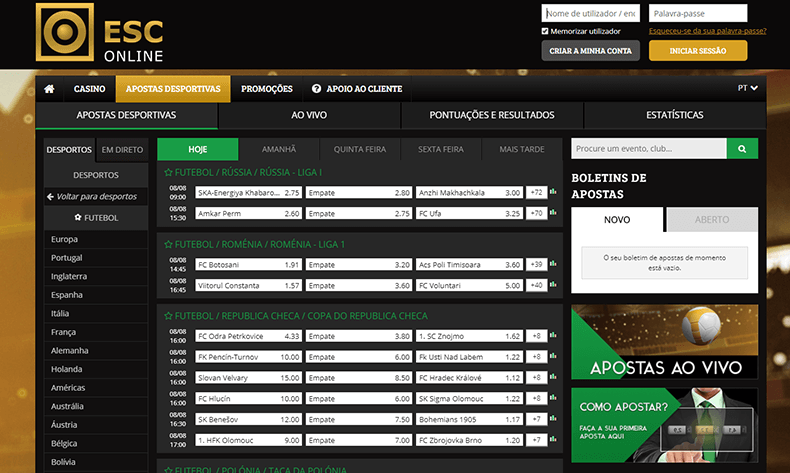Open stats icon for FC Hlucín match
Screen dimensions: 790x473
pyautogui.click(x=553, y=398)
